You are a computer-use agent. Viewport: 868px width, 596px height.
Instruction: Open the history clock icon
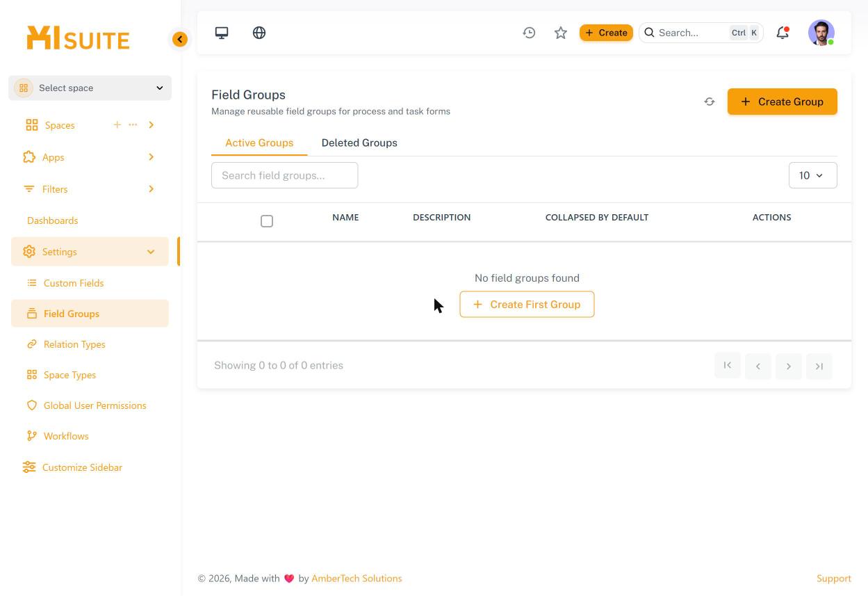tap(529, 33)
